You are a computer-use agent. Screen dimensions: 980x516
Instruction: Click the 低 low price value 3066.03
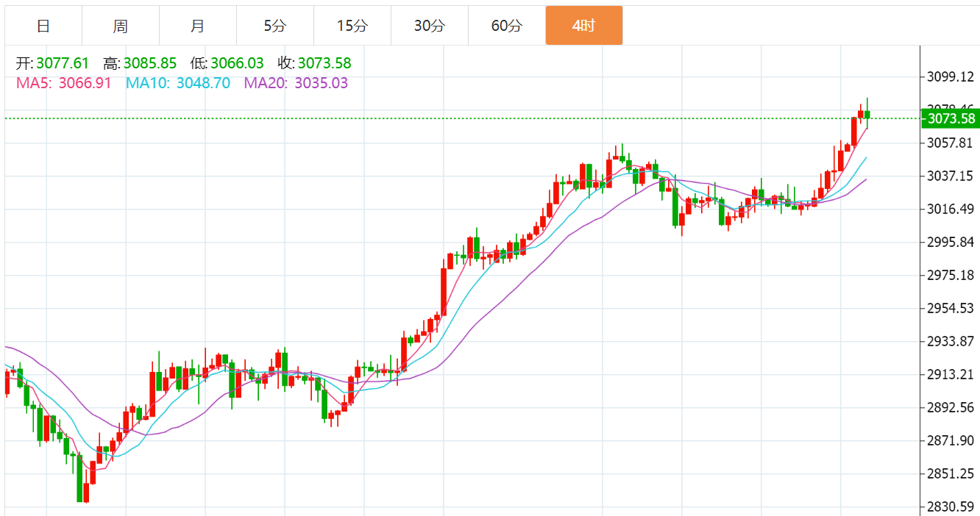tap(237, 64)
